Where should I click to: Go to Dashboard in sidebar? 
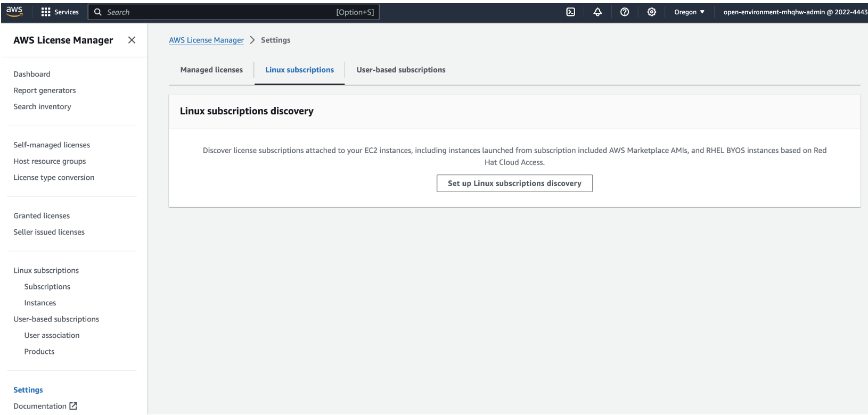click(32, 74)
